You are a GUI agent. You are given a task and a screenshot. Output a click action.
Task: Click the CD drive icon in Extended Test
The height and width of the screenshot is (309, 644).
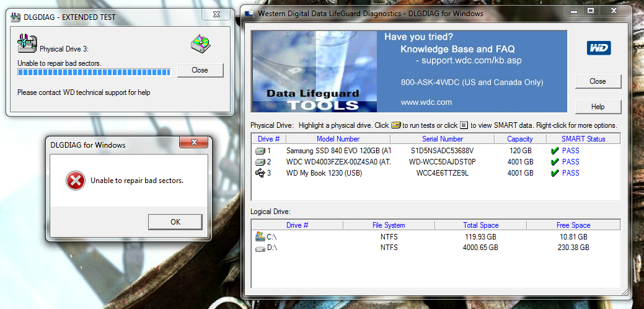pyautogui.click(x=200, y=43)
